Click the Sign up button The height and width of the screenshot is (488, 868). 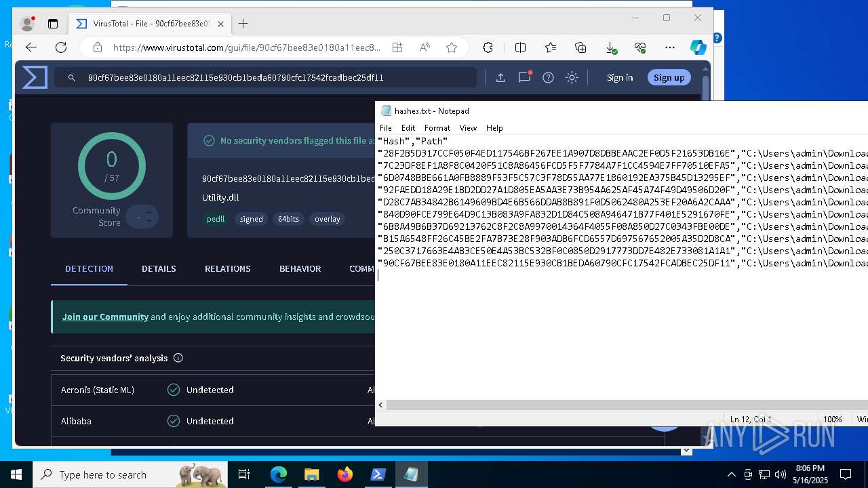coord(669,77)
